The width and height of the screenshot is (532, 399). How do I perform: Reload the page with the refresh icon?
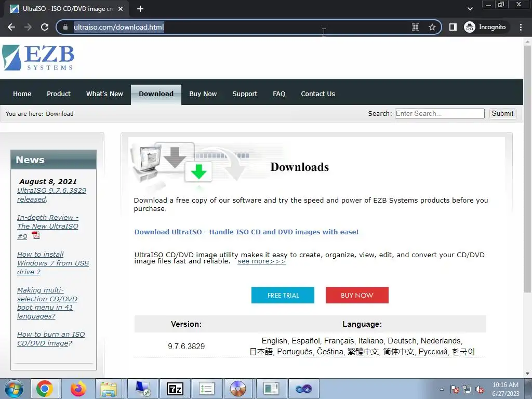[x=45, y=27]
